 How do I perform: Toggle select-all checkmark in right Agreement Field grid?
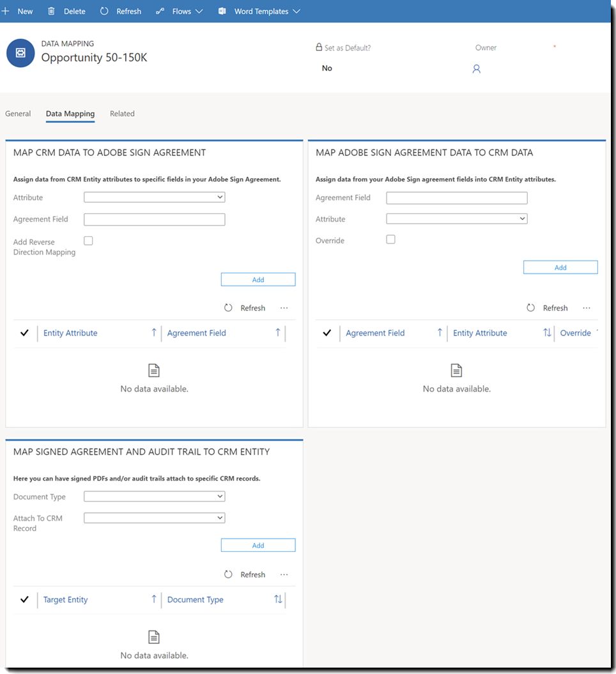pos(327,333)
